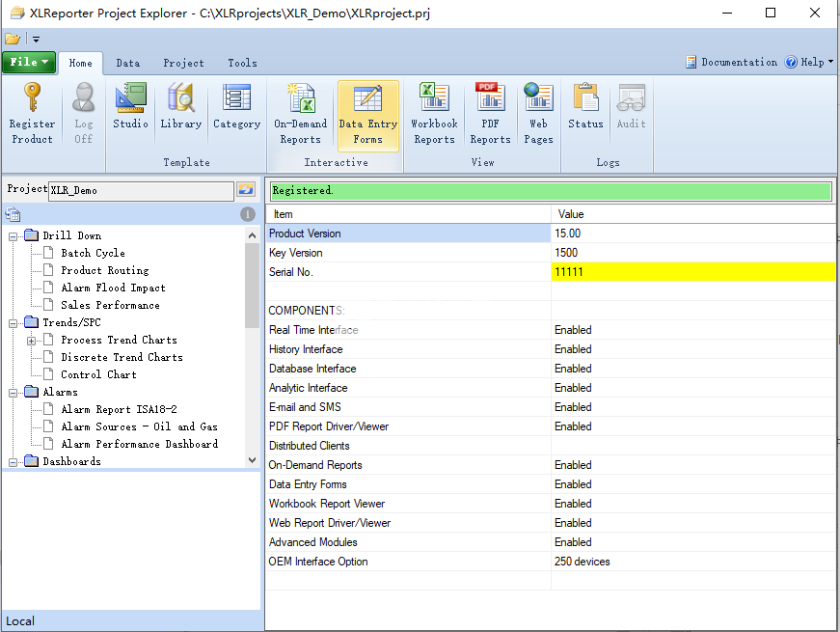Open the template Library
The width and height of the screenshot is (840, 632).
point(181,105)
